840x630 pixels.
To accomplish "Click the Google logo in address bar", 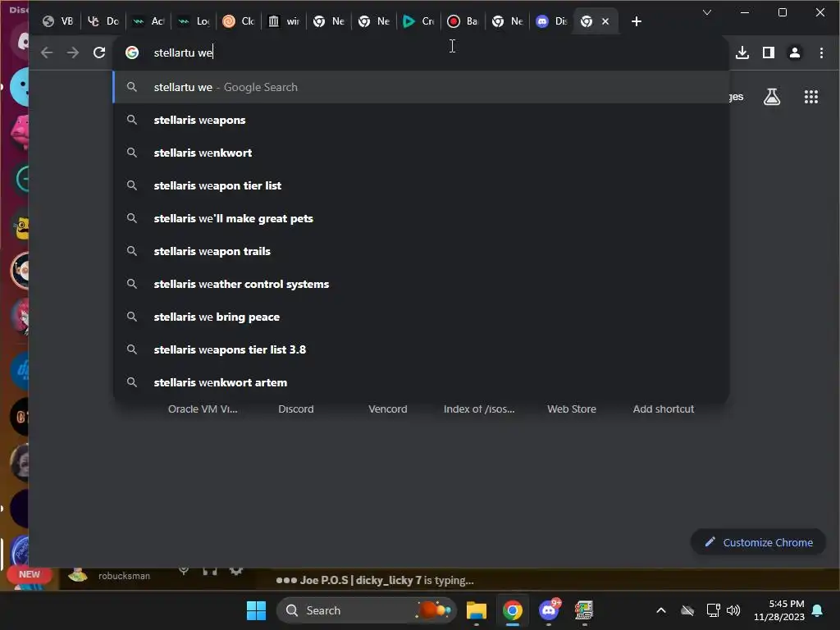I will click(132, 52).
